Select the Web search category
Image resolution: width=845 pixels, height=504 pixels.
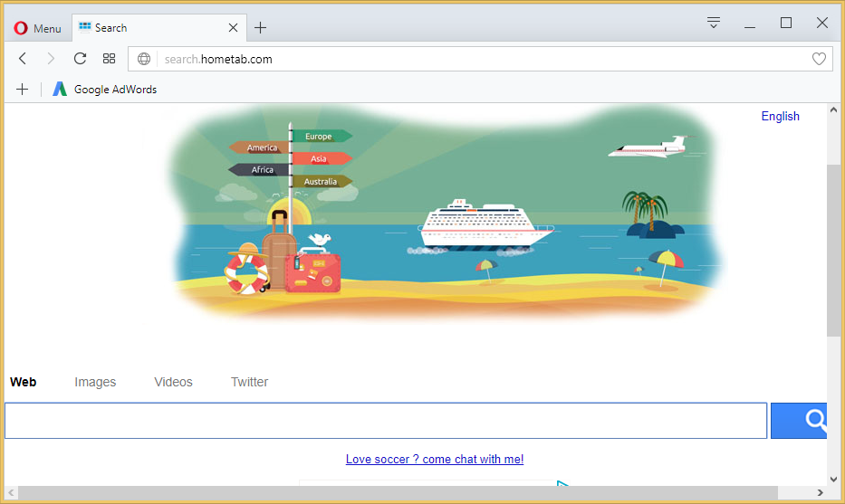point(24,382)
